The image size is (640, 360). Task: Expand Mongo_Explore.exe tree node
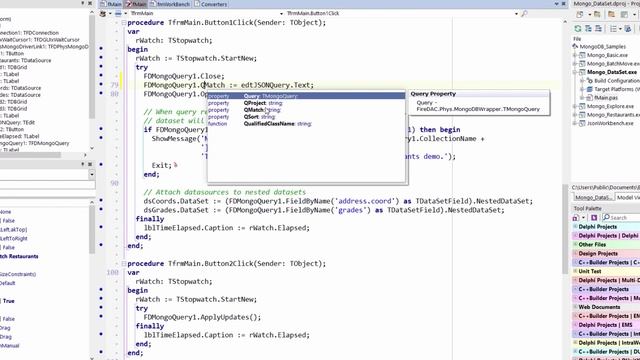click(x=576, y=107)
